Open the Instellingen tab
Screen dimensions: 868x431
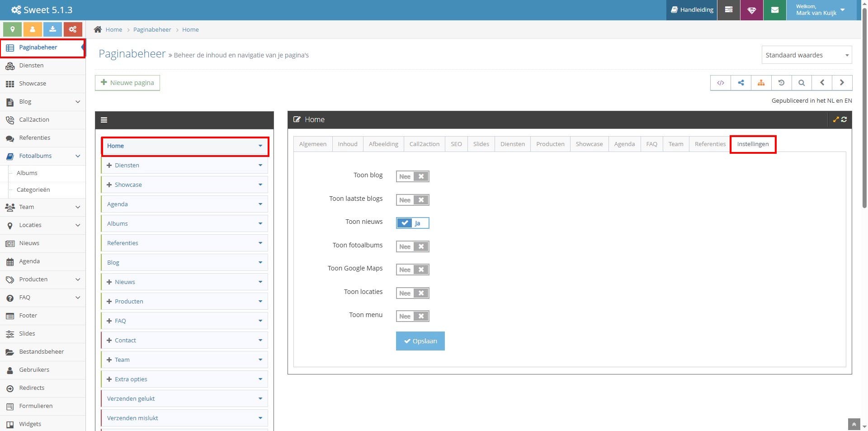tap(753, 144)
